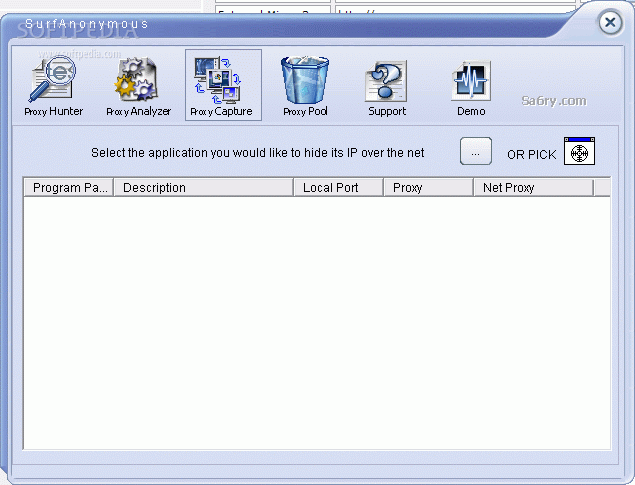Select the Proxy Capture monitors icon
Screen dimensions: 635x485
point(217,80)
